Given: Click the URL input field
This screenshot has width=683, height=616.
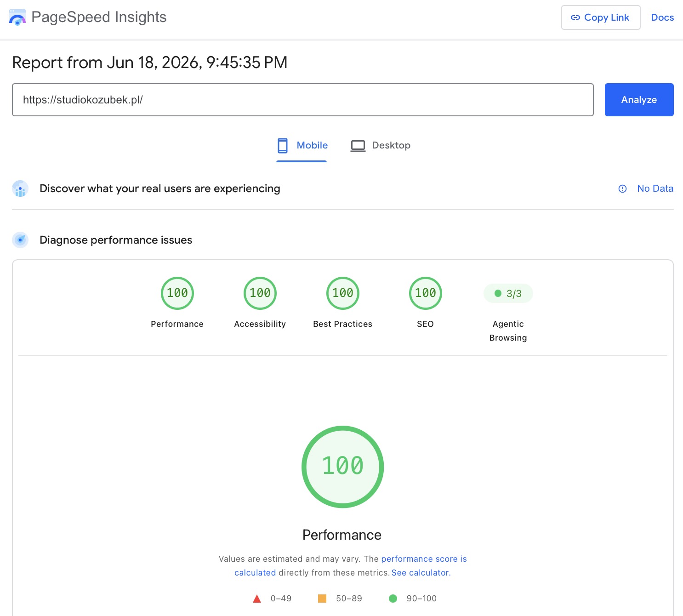Looking at the screenshot, I should click(303, 100).
